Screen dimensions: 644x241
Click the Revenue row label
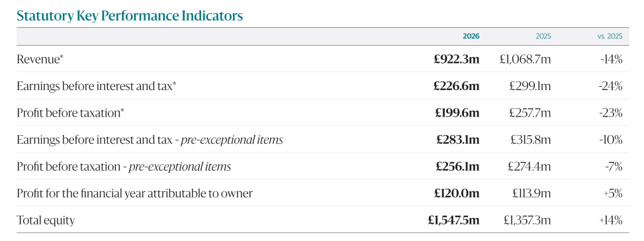40,59
